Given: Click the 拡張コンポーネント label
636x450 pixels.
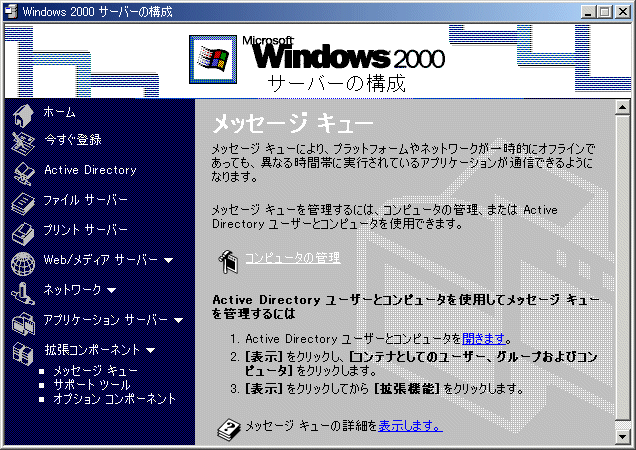Looking at the screenshot, I should pos(92,350).
